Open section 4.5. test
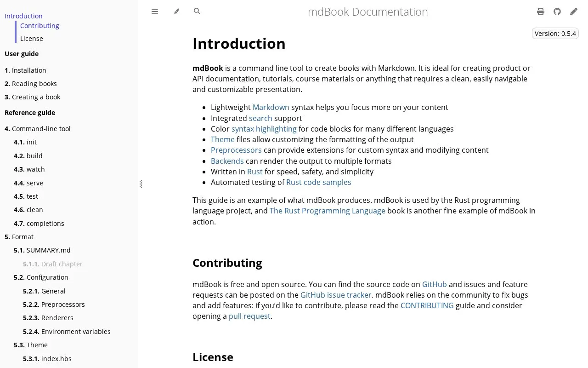Viewport: 588px width, 368px height. click(26, 196)
